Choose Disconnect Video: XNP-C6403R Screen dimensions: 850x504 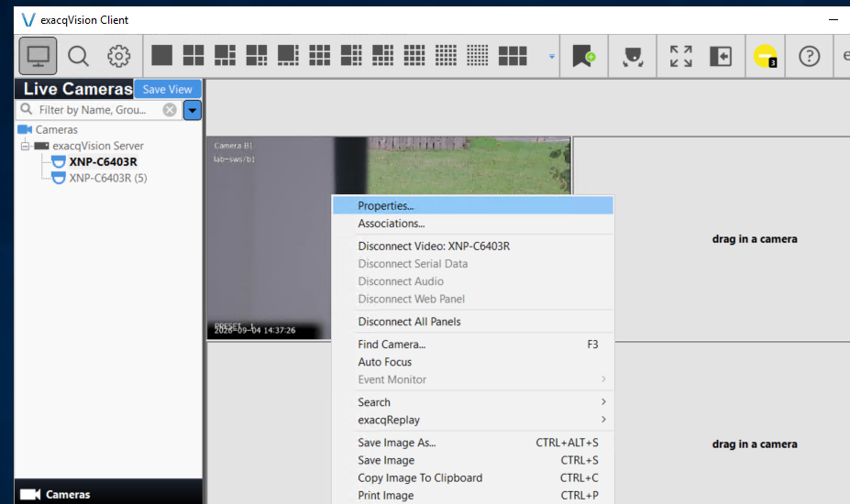pyautogui.click(x=473, y=246)
